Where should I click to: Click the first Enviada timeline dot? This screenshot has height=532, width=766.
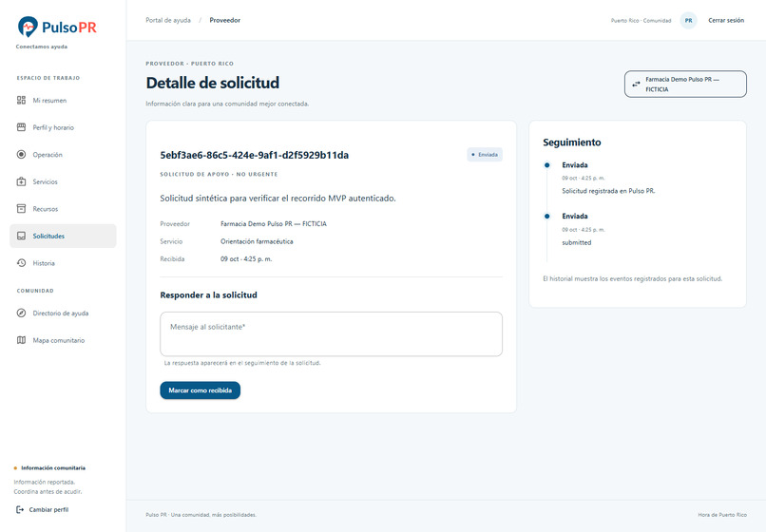pyautogui.click(x=547, y=165)
